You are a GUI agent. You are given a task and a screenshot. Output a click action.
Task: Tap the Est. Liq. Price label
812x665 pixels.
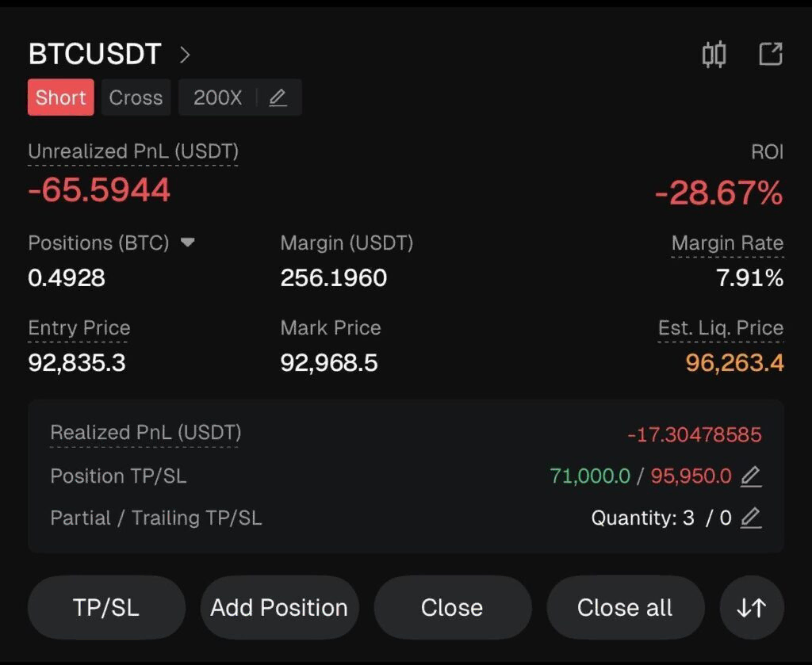tap(720, 328)
